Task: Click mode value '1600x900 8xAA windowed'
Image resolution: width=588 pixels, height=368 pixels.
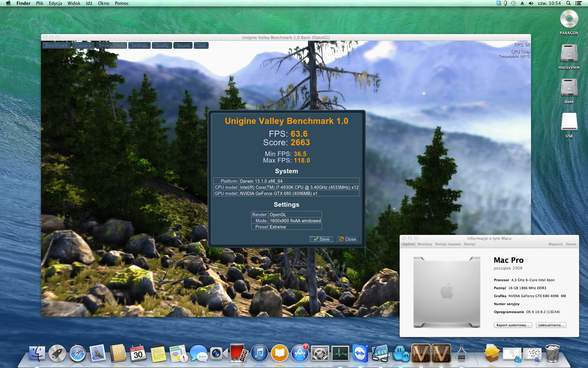Action: pyautogui.click(x=295, y=221)
